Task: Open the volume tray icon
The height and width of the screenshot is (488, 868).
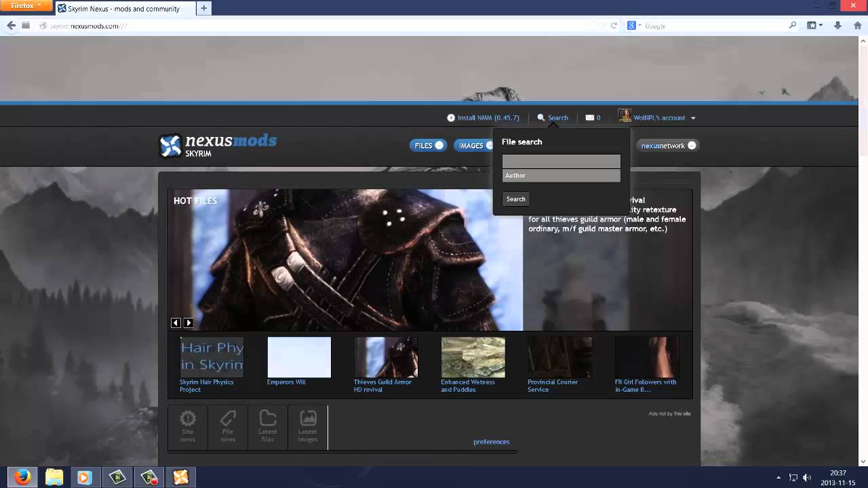Action: tap(807, 478)
